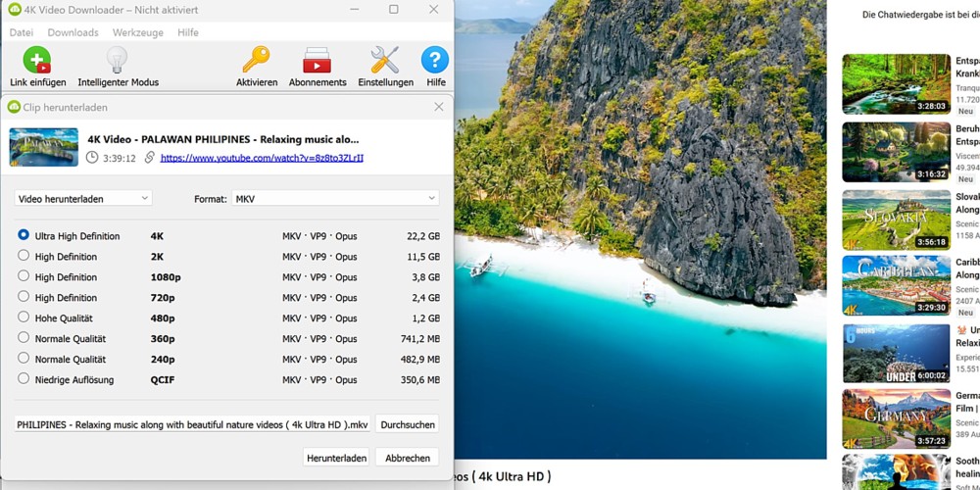Click the Link einfügen toolbar icon
The image size is (980, 490).
pos(37,60)
